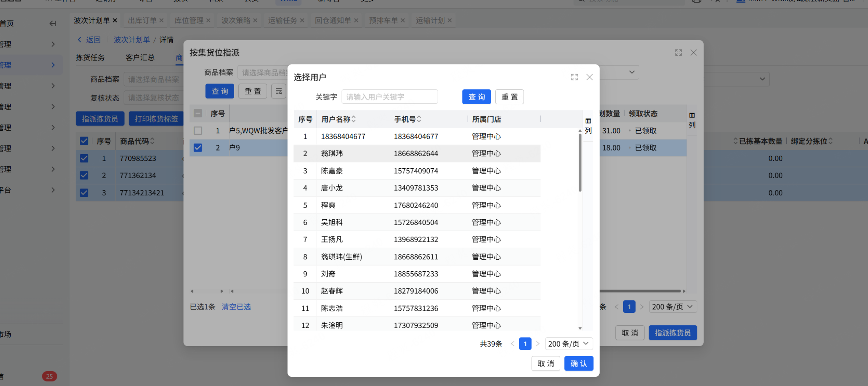Click the red 25 notification badge
Screen dimensions: 868x386
coord(50,376)
